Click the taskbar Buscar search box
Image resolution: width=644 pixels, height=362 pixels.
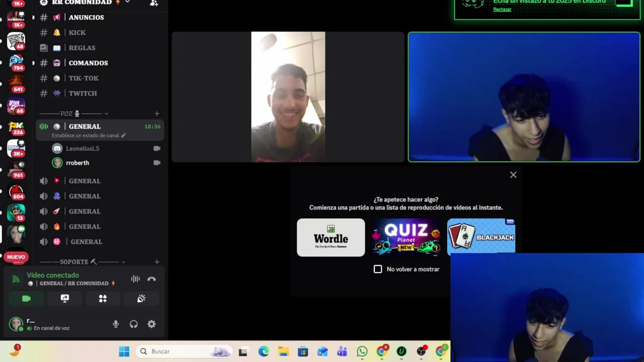(x=184, y=351)
